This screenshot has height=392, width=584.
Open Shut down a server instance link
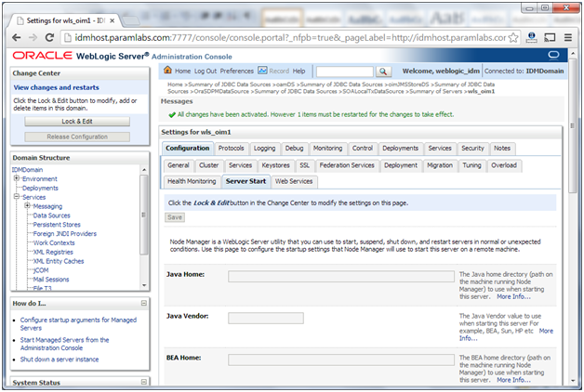[60, 359]
